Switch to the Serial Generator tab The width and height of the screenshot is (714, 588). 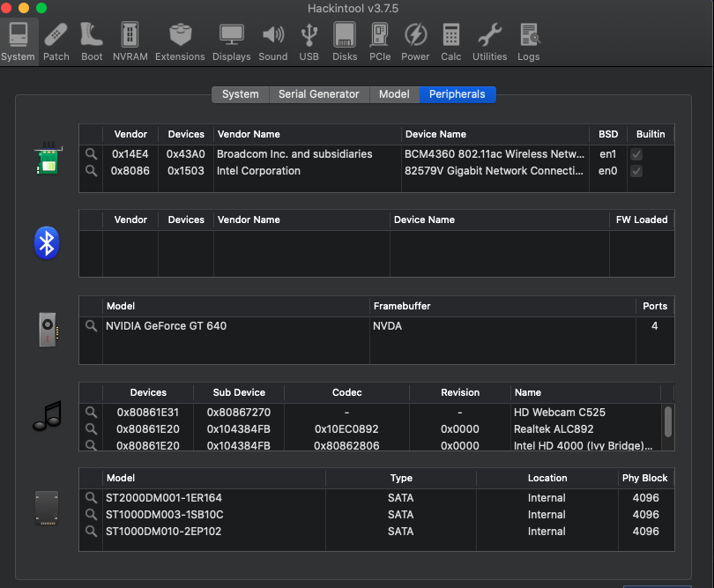pyautogui.click(x=319, y=94)
